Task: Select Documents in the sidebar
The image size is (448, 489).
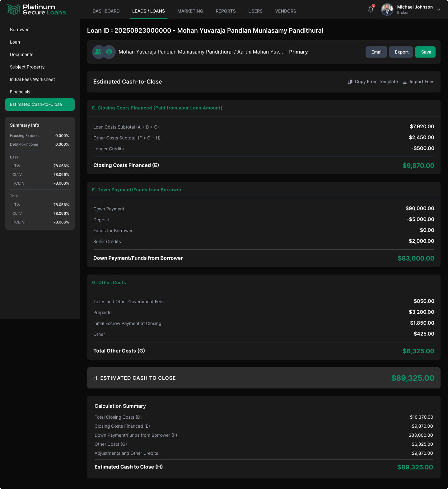Action: point(40,55)
